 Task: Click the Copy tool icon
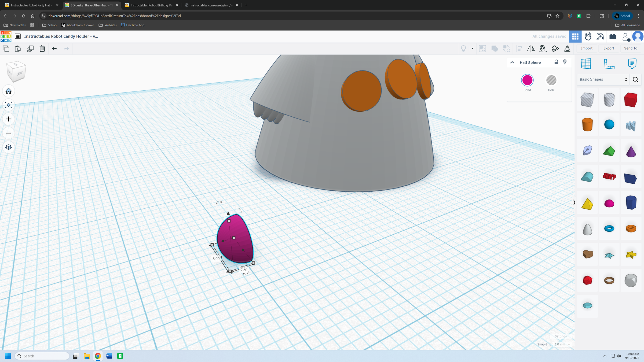point(6,49)
